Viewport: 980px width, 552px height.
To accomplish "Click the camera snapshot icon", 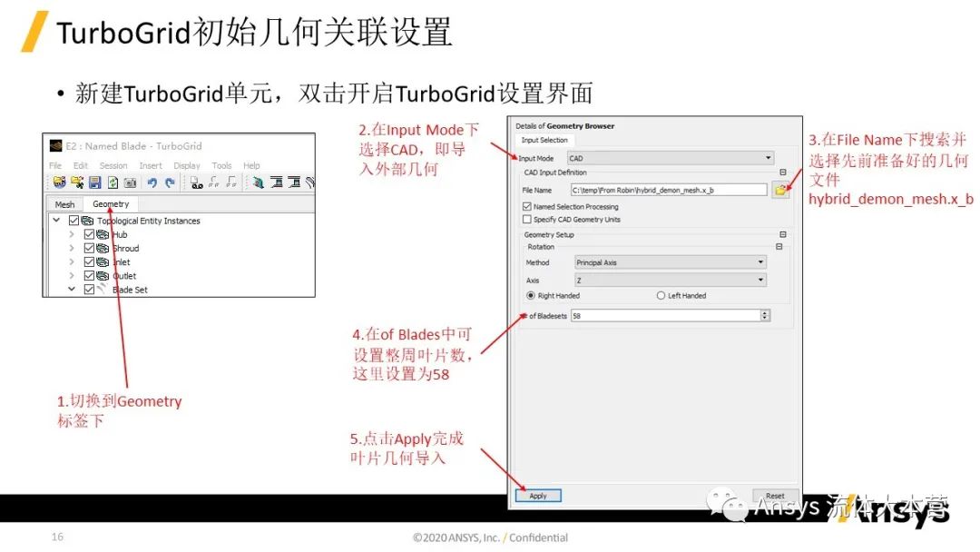I will pos(130,182).
